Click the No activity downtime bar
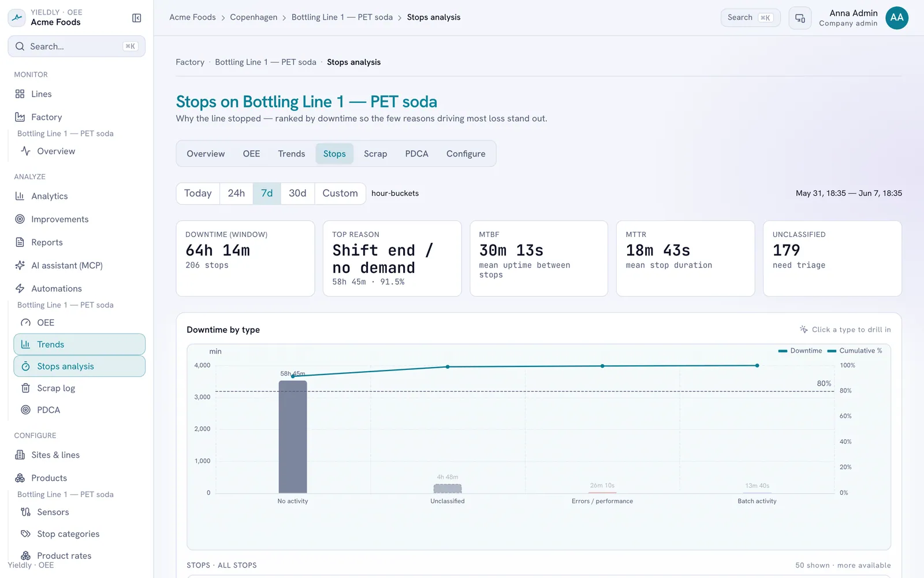924x578 pixels. (x=293, y=436)
